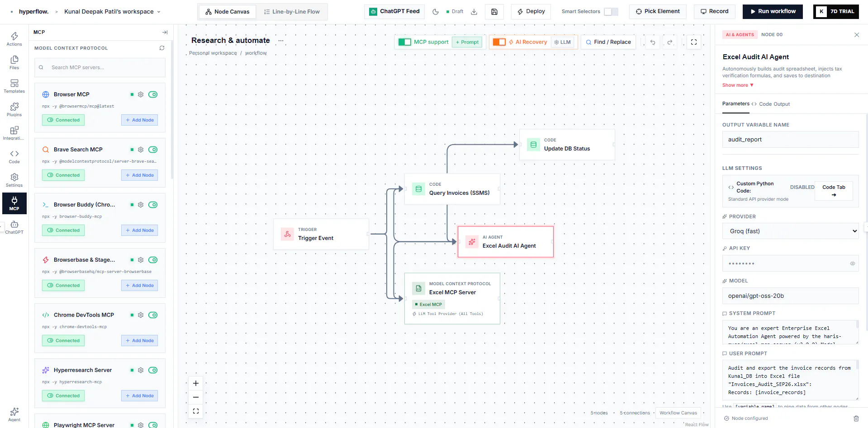Redo the last canvas change

point(670,42)
